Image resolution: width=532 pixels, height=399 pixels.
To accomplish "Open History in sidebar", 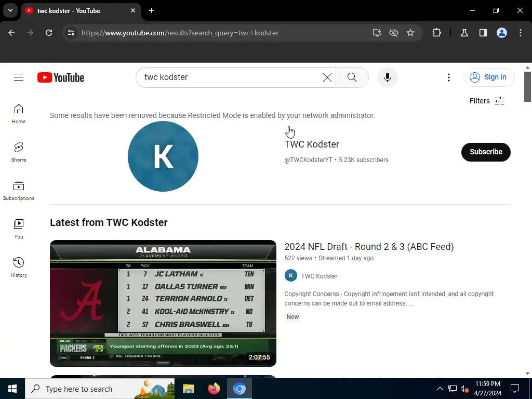I will [x=19, y=268].
